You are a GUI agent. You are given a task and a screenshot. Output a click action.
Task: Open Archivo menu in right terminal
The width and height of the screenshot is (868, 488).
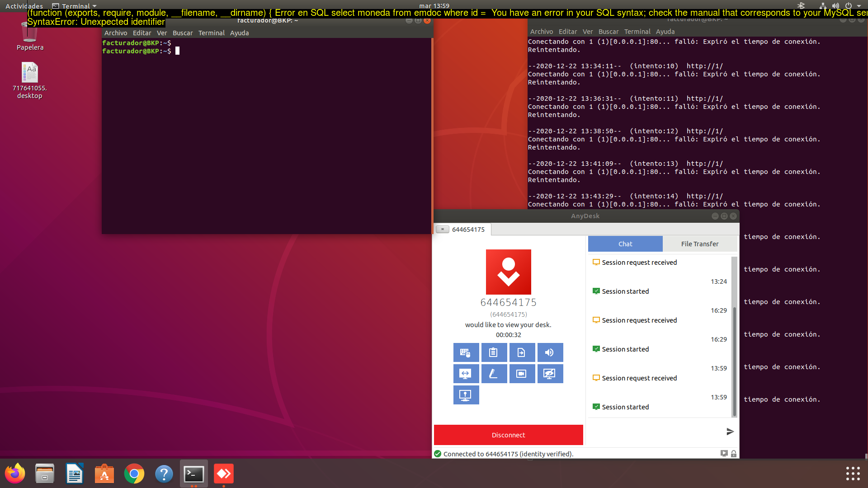point(542,32)
